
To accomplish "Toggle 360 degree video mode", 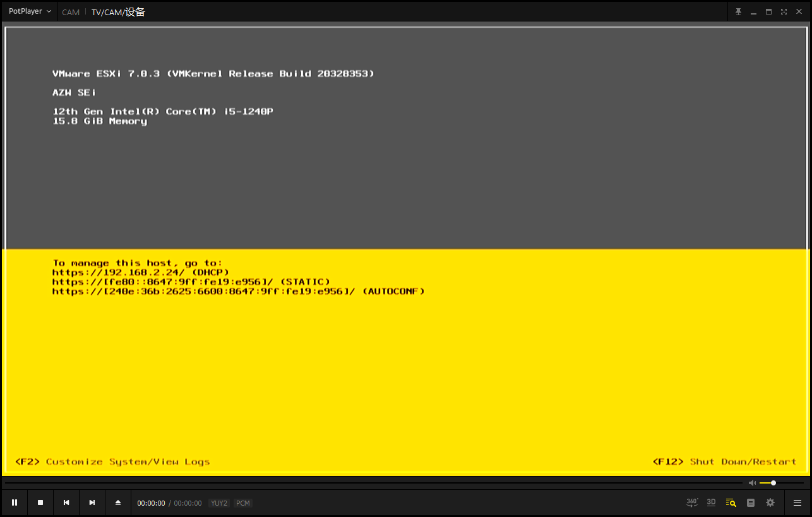I will 692,502.
